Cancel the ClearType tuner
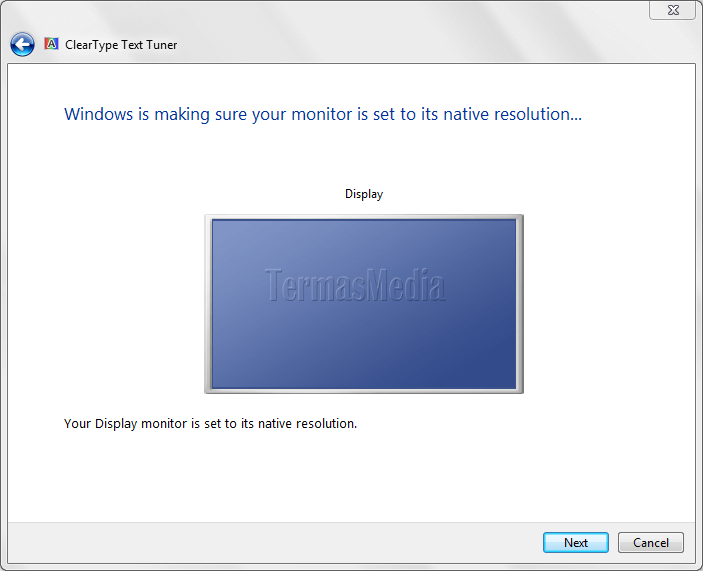The height and width of the screenshot is (571, 703). (651, 542)
